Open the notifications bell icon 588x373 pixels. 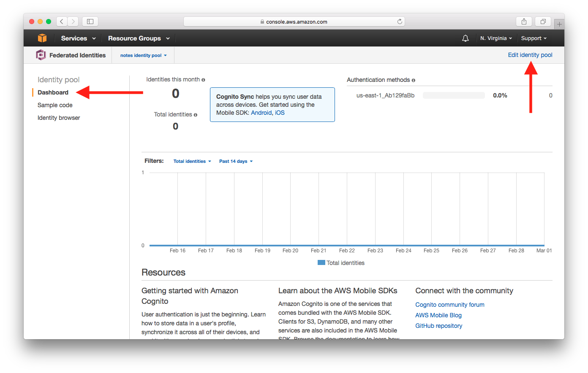[x=465, y=38]
